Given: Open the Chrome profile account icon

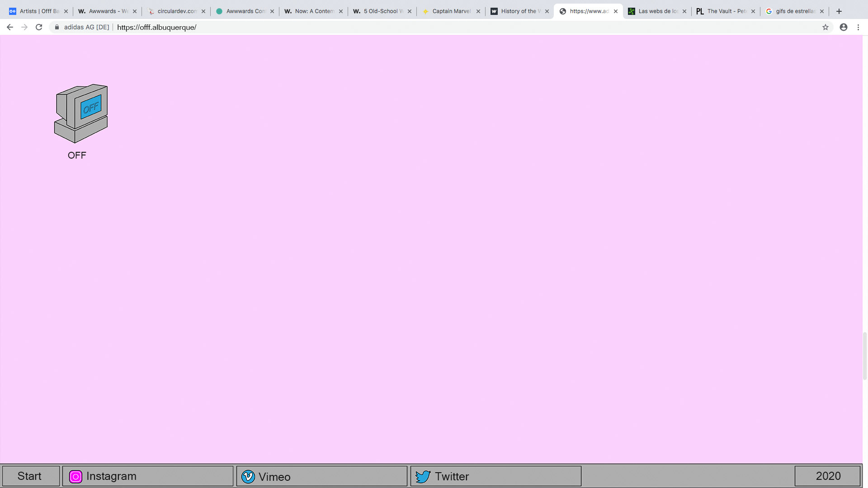Looking at the screenshot, I should [x=844, y=27].
